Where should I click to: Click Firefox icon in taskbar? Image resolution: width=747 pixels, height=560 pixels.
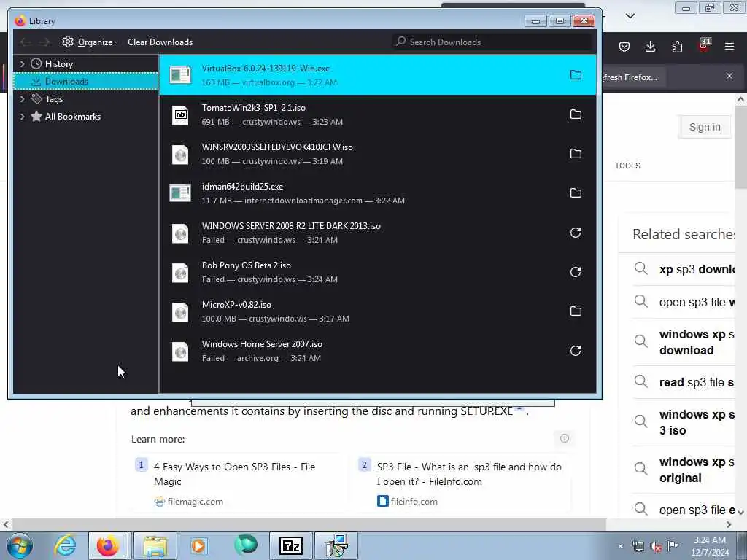(108, 545)
